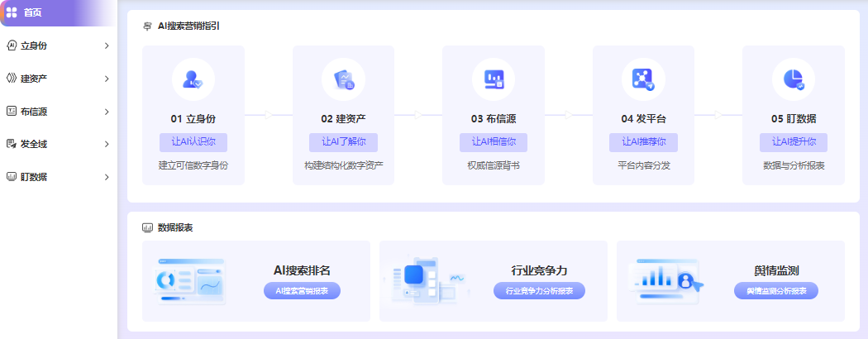Viewport: 868px width, 339px height.
Task: Click the 让AI相信你 button
Action: pyautogui.click(x=494, y=142)
